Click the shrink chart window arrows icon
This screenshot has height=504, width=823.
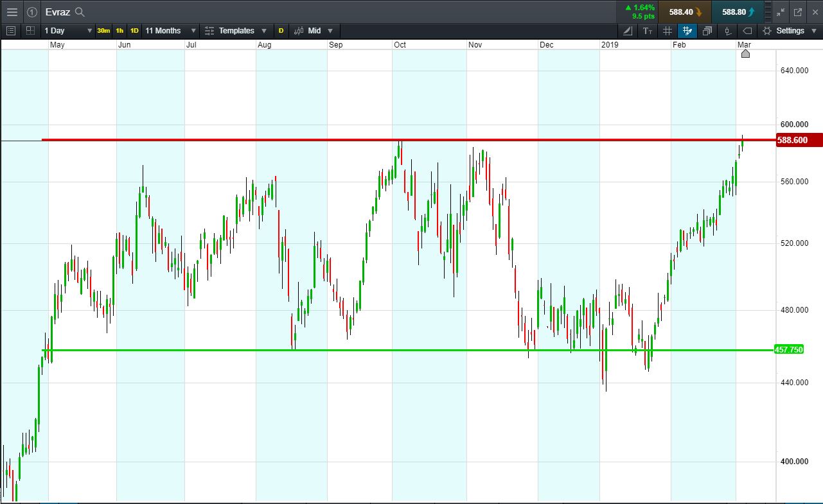781,12
